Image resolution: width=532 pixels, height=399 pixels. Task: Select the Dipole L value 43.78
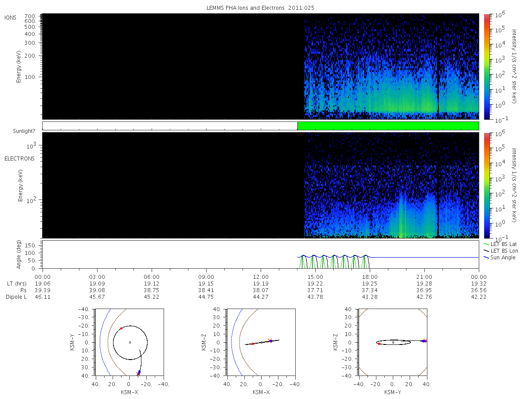[x=315, y=297]
